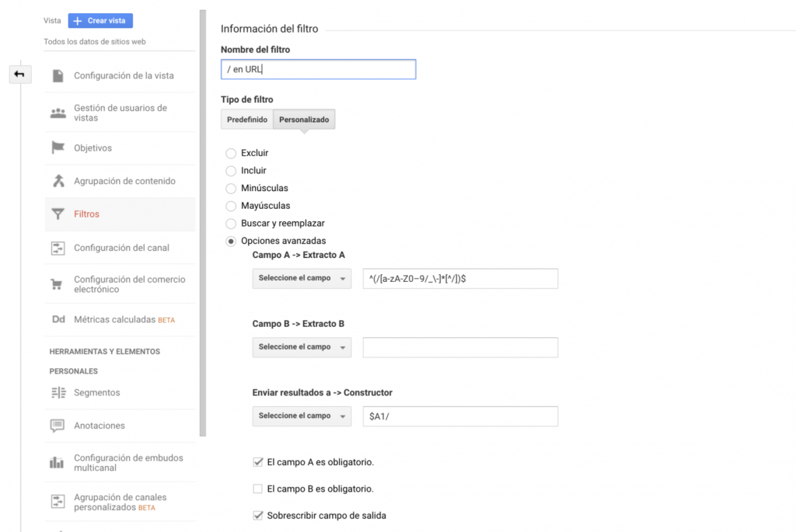796x532 pixels.
Task: Click the Nombre del filtro text field
Action: [318, 70]
